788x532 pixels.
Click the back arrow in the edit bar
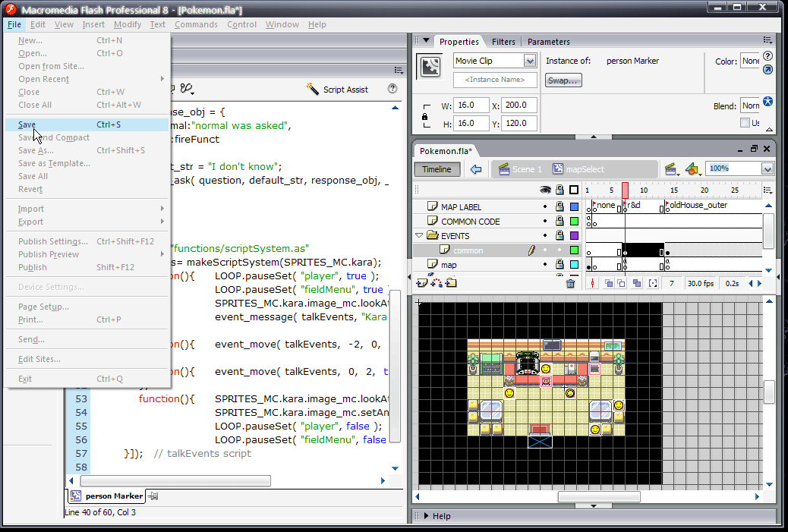tap(477, 169)
